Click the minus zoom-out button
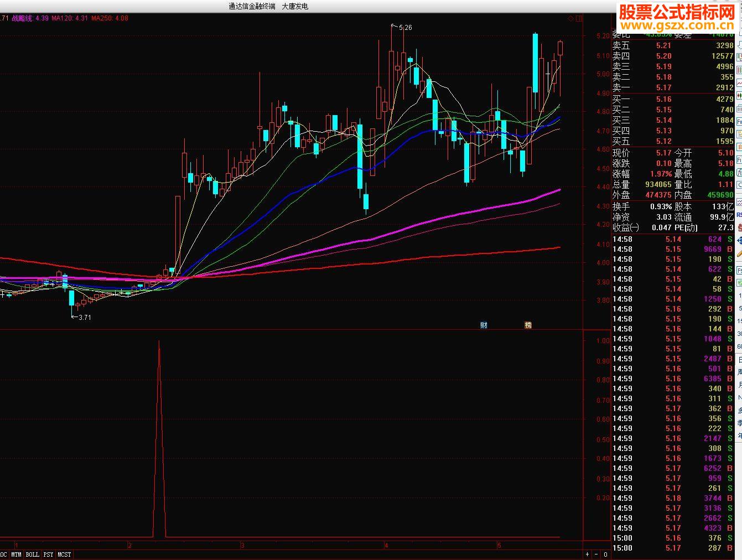 (x=596, y=554)
